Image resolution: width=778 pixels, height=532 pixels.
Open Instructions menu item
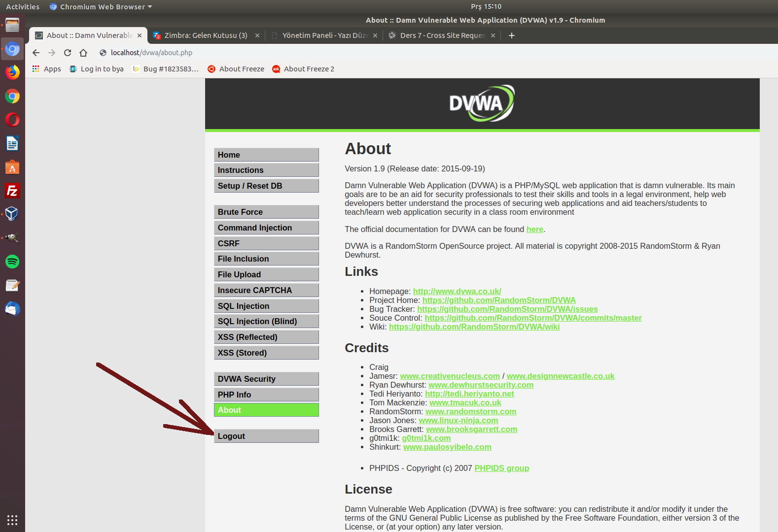266,170
